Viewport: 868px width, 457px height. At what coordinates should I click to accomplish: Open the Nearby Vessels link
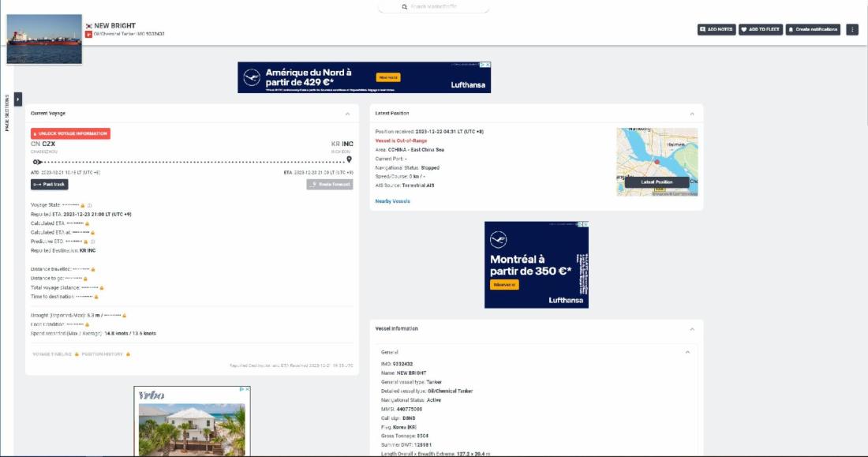pyautogui.click(x=392, y=201)
